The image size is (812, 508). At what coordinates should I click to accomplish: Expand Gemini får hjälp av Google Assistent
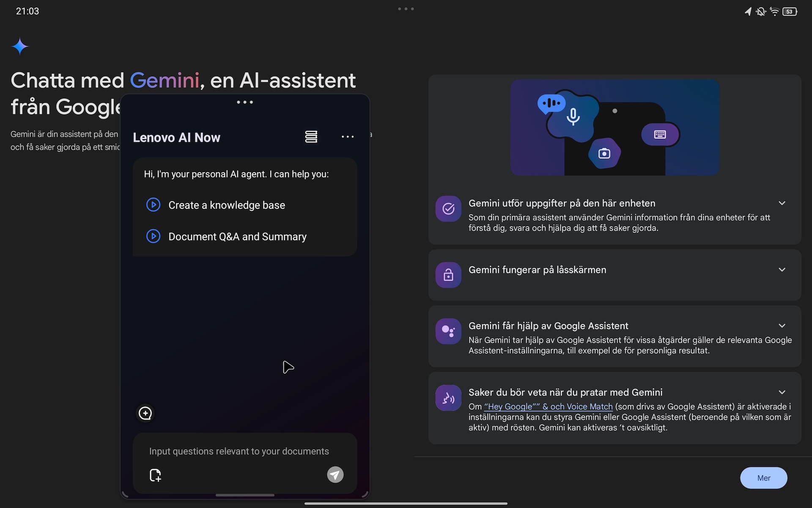[x=782, y=326]
